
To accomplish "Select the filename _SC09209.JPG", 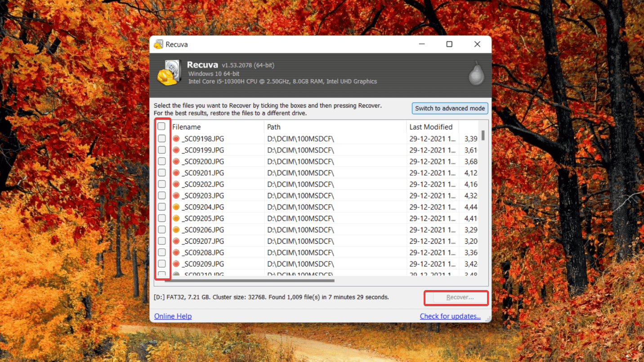I will [203, 264].
